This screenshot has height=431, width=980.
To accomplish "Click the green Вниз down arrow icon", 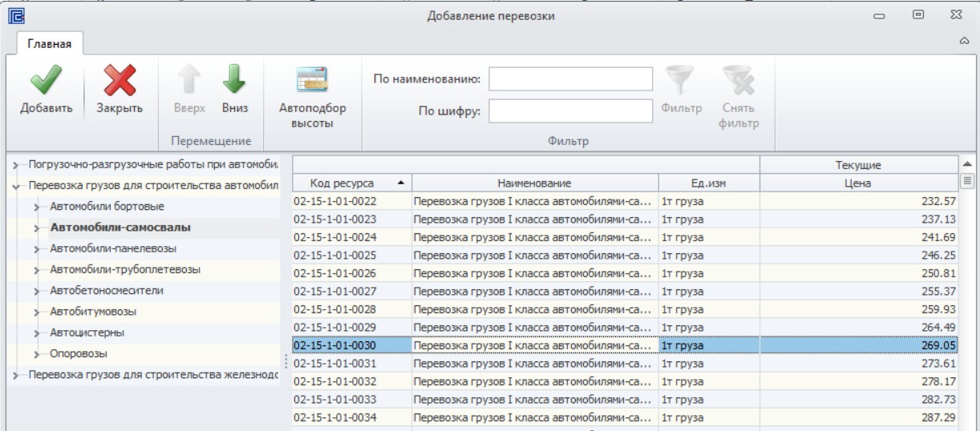I will click(234, 80).
